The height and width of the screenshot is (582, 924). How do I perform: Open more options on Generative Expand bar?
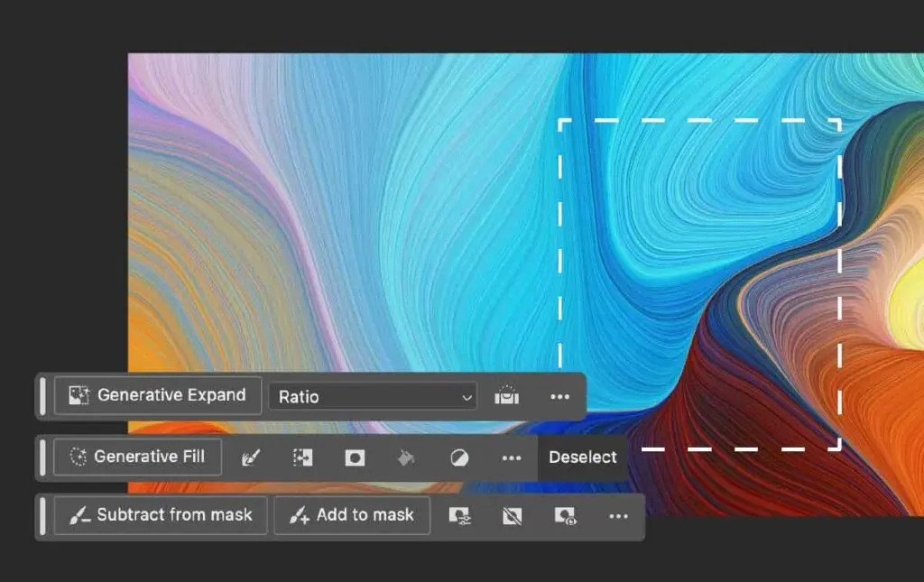click(x=559, y=396)
